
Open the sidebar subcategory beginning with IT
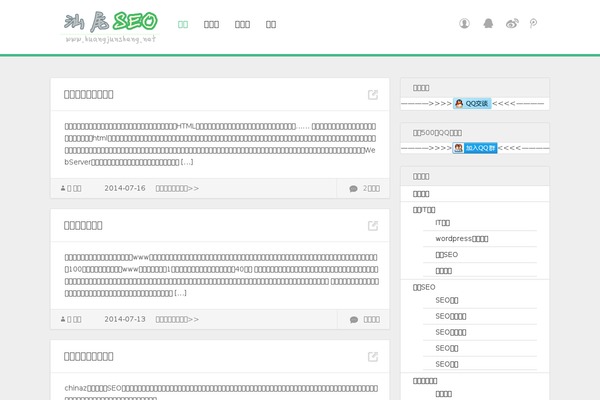(x=443, y=222)
